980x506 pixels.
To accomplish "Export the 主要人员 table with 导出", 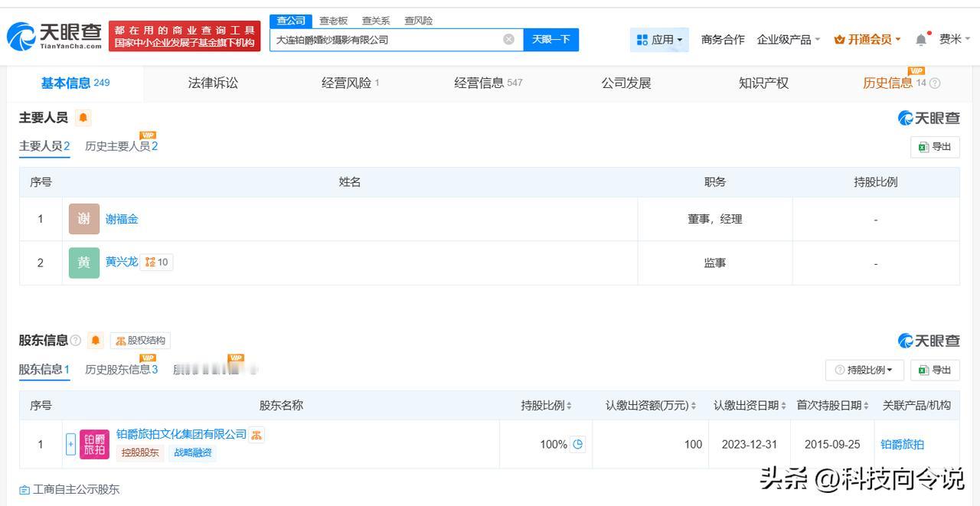I will 935,146.
